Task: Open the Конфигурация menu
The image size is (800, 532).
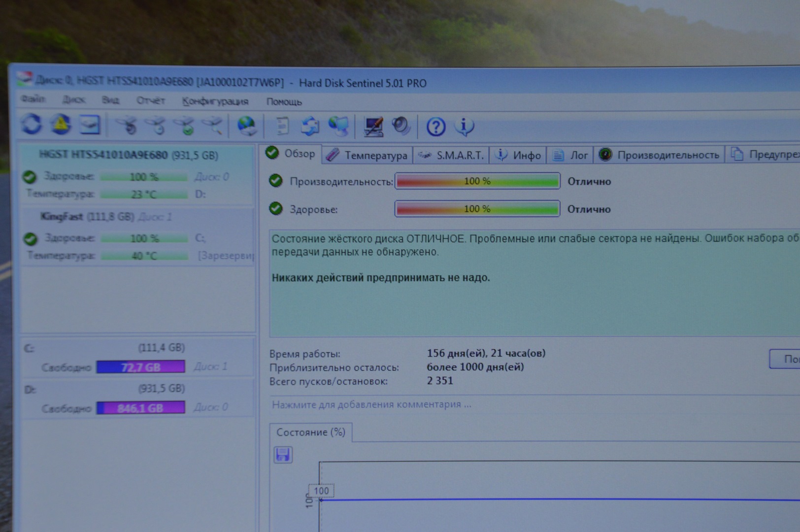Action: [215, 101]
